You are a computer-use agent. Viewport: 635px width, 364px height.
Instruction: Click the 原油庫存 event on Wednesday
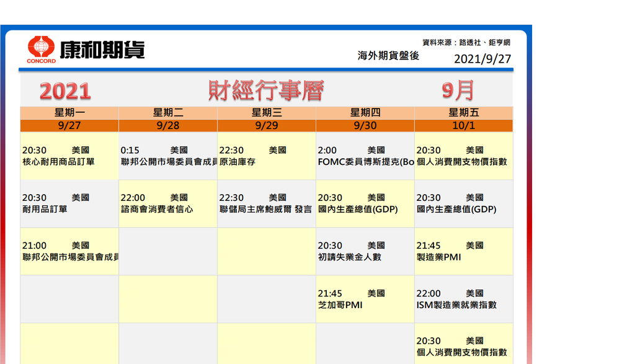pyautogui.click(x=237, y=162)
